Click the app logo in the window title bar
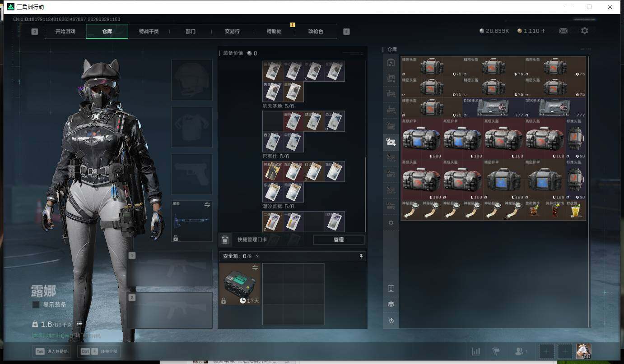This screenshot has height=364, width=624. tap(11, 7)
